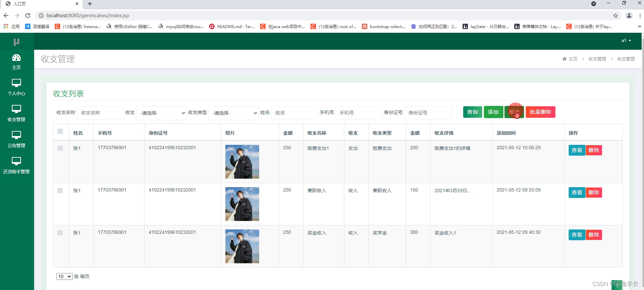Open the 使用UEditor bookmark
The image size is (644, 290).
point(129,26)
